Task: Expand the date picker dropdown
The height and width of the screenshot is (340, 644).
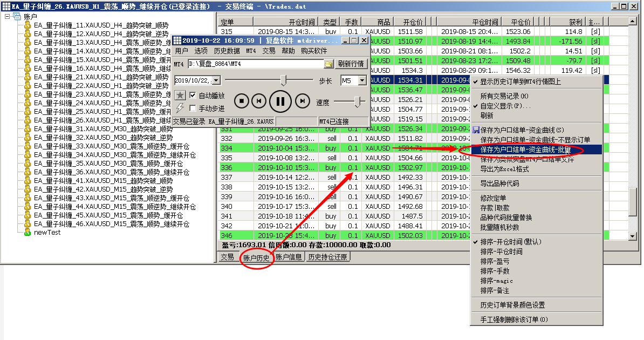Action: pos(216,80)
